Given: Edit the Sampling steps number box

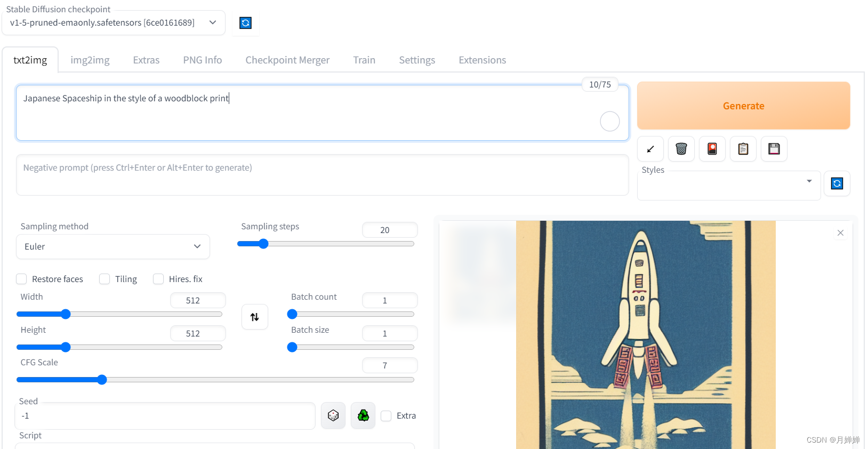Looking at the screenshot, I should point(390,230).
